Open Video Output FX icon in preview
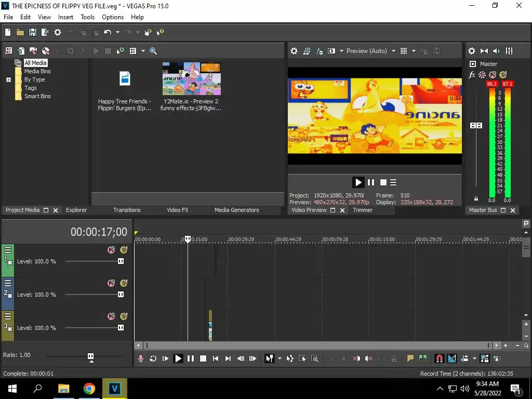The width and height of the screenshot is (532, 399). pyautogui.click(x=319, y=51)
